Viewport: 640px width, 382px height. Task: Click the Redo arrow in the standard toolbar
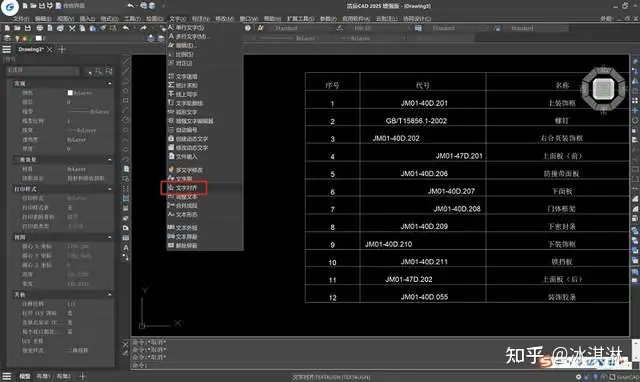[143, 28]
